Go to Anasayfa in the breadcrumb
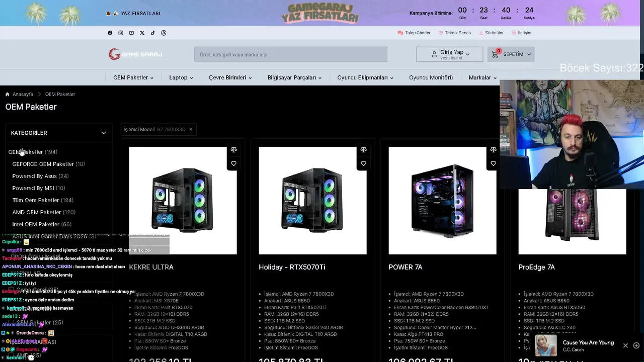This screenshot has width=644, height=362. [x=23, y=94]
